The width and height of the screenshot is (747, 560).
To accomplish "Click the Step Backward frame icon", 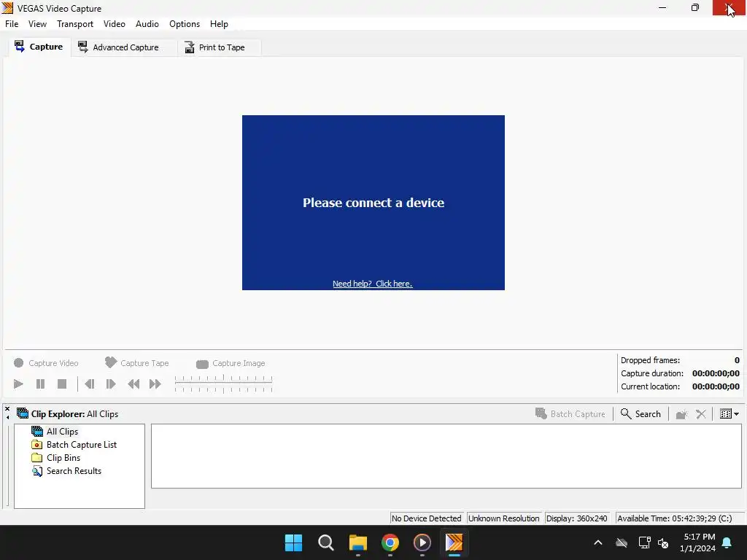I will 89,384.
